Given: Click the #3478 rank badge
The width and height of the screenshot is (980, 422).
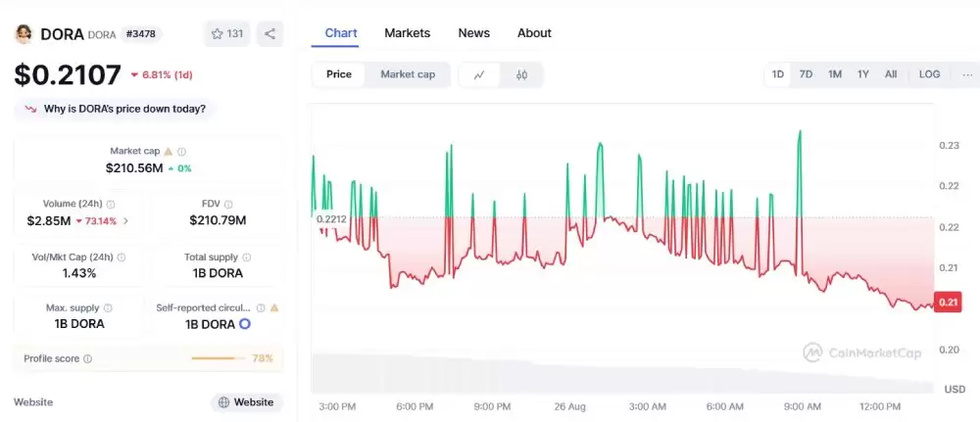Looking at the screenshot, I should point(142,34).
